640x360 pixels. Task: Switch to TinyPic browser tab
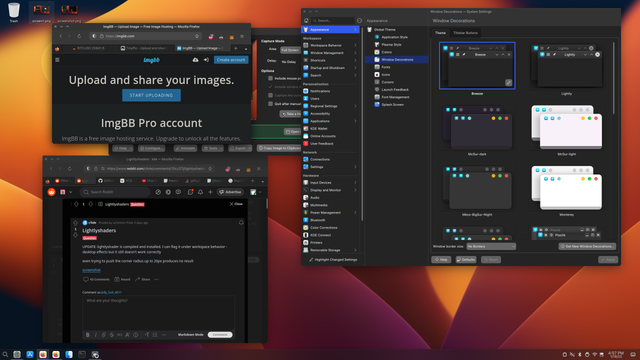[x=144, y=48]
